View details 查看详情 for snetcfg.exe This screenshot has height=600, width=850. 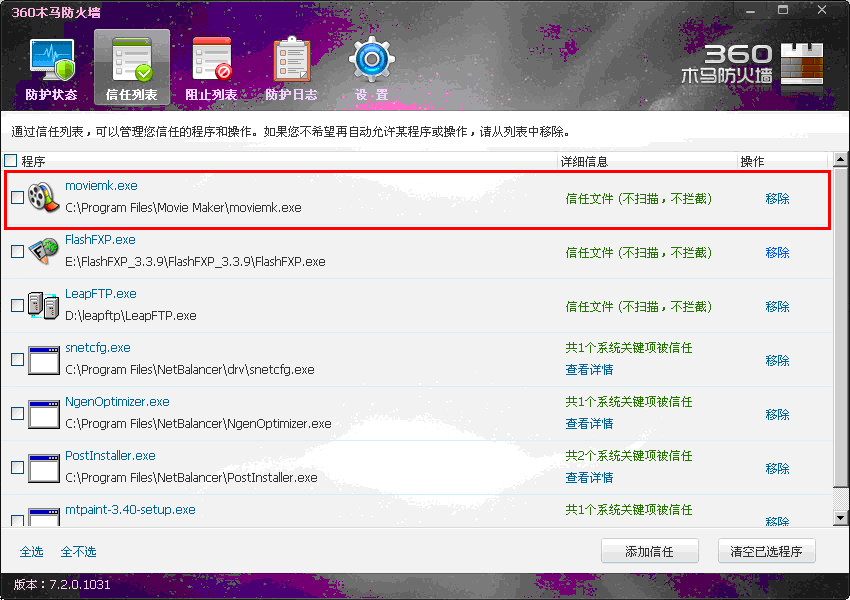(589, 370)
